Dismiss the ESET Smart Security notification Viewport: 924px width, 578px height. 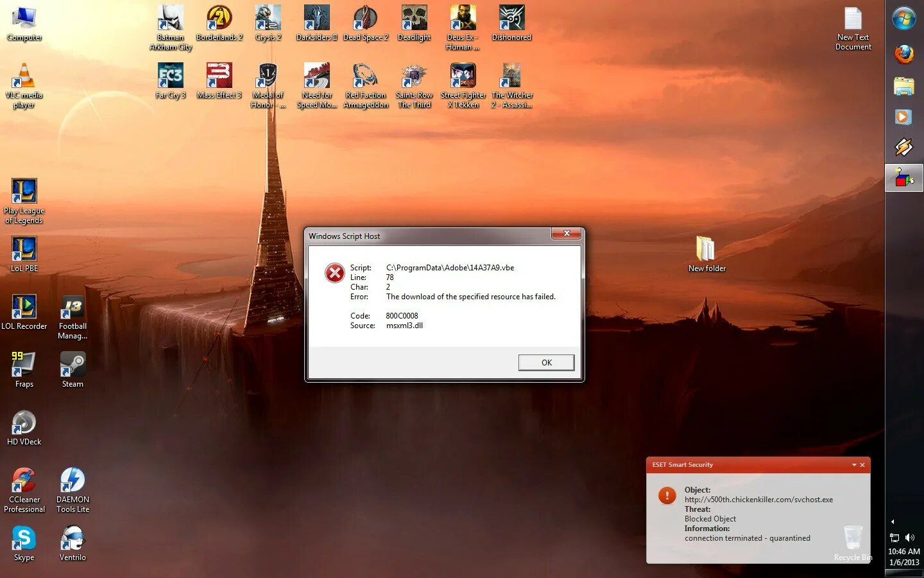[x=862, y=465]
